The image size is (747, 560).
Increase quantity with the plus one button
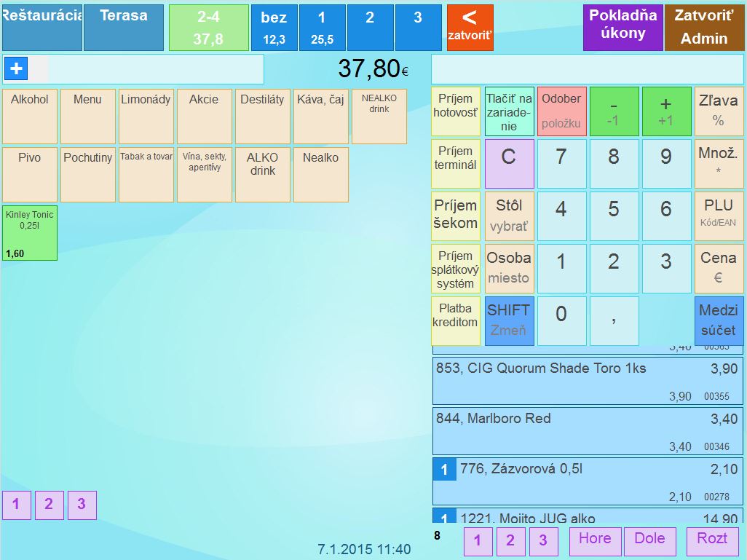coord(665,111)
